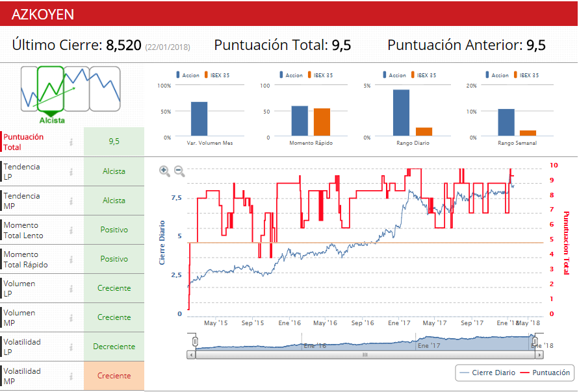The width and height of the screenshot is (579, 392).
Task: Select the Puntuación Total value 9,5 cell
Action: coord(114,141)
